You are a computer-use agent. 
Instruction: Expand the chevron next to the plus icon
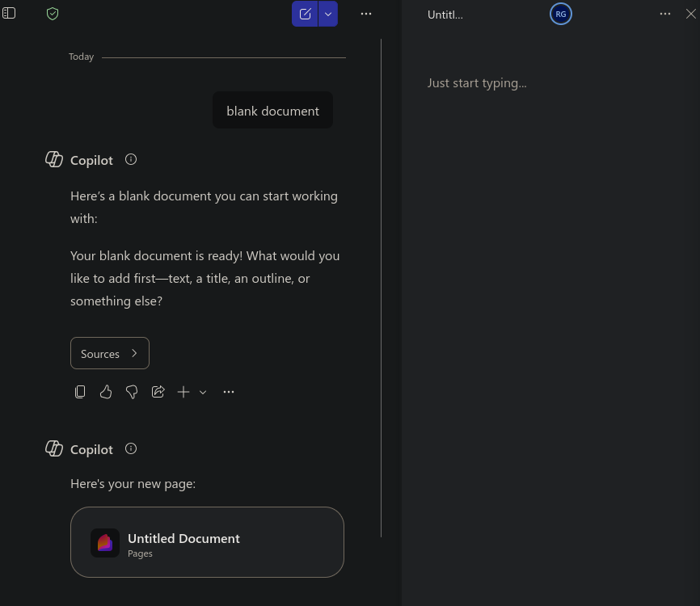(203, 393)
